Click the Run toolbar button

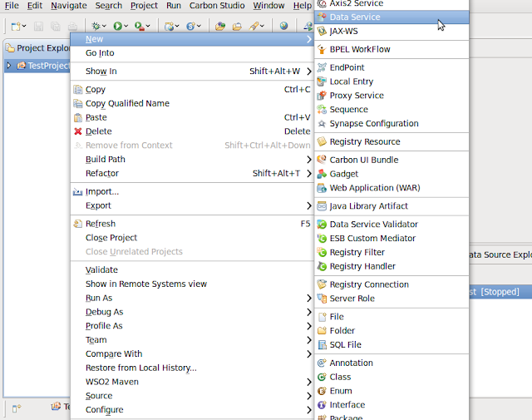pyautogui.click(x=118, y=26)
